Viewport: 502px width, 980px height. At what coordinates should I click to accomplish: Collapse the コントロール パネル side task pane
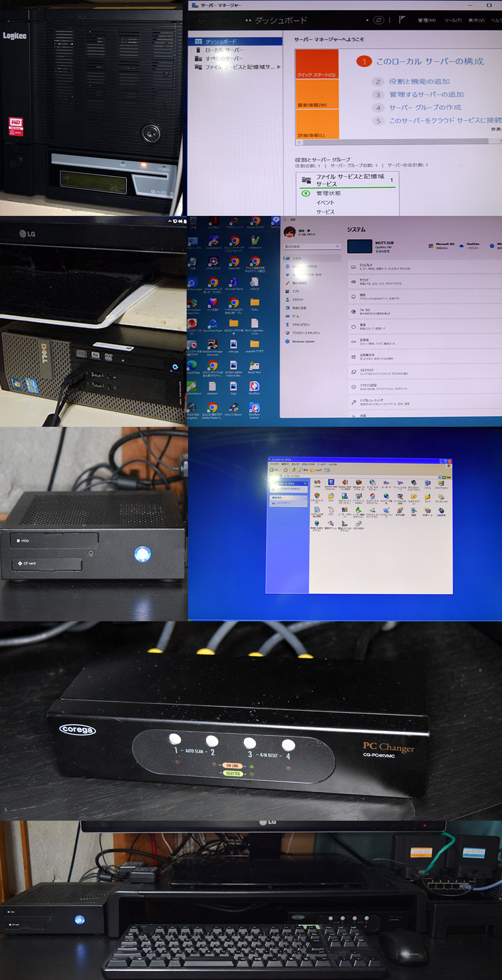[305, 483]
